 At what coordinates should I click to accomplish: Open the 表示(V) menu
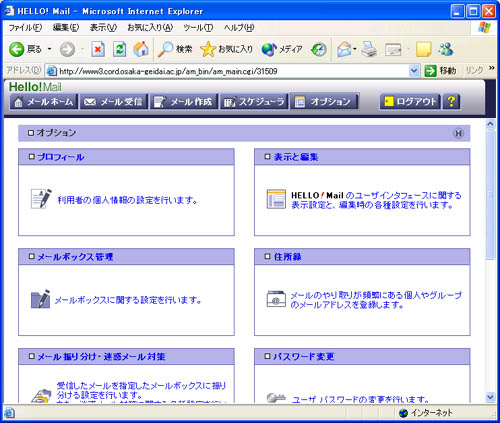point(103,28)
